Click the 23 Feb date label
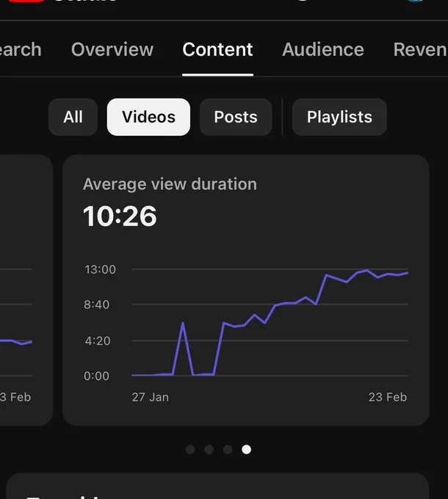The image size is (448, 499). 388,397
